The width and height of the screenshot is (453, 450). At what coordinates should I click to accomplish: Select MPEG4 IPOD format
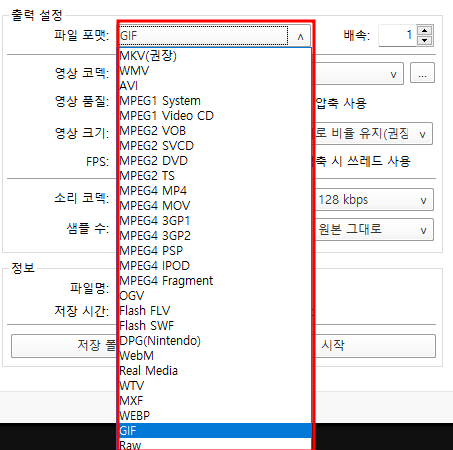tap(215, 266)
